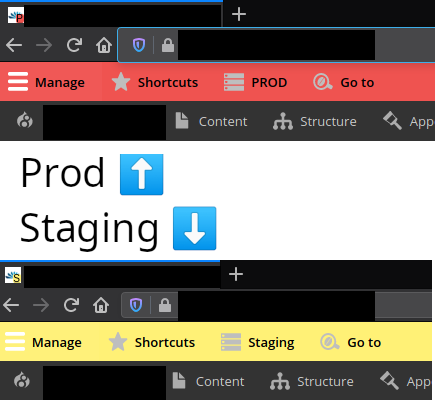The height and width of the screenshot is (400, 435).
Task: Open new tab in the Staging browser
Action: [236, 274]
